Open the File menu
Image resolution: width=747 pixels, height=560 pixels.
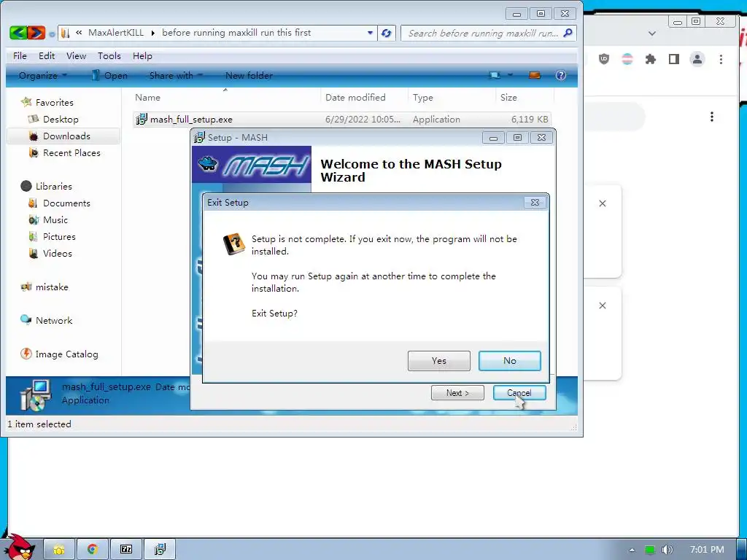coord(20,55)
